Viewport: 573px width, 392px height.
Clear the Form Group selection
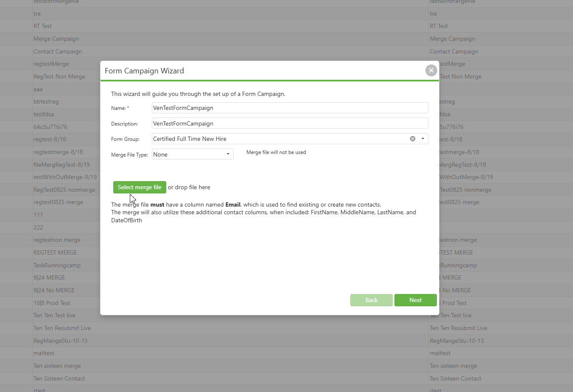coord(413,139)
